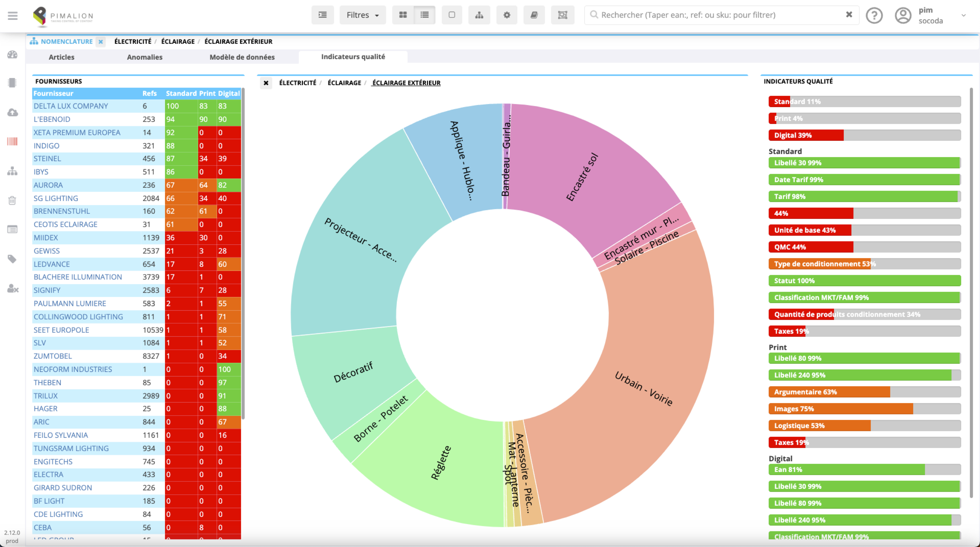
Task: Open the sidebar hierarchy icon
Action: [12, 171]
